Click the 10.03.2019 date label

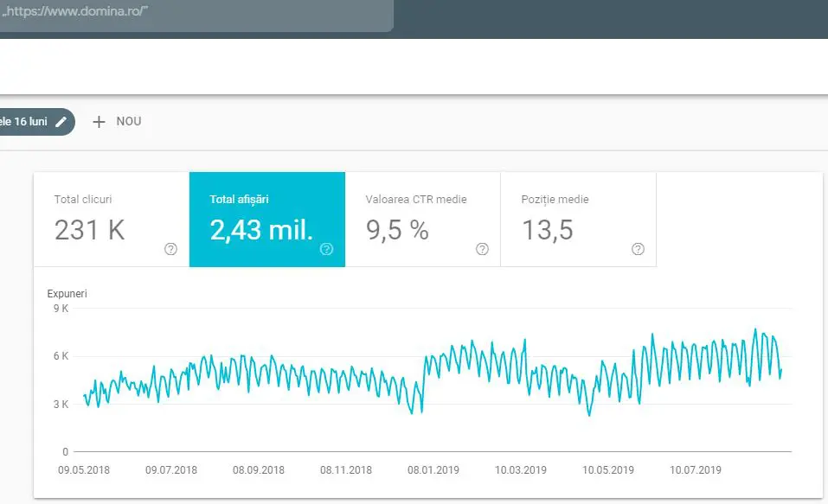tap(521, 470)
